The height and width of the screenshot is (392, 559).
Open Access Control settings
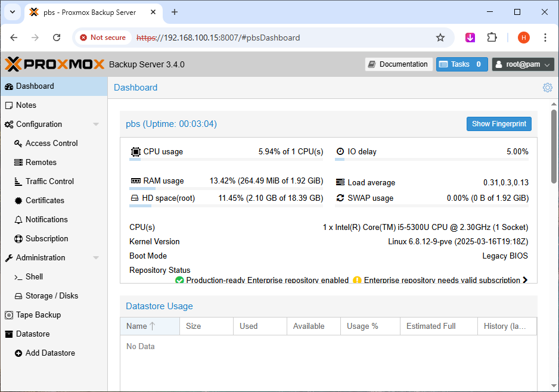(x=54, y=143)
